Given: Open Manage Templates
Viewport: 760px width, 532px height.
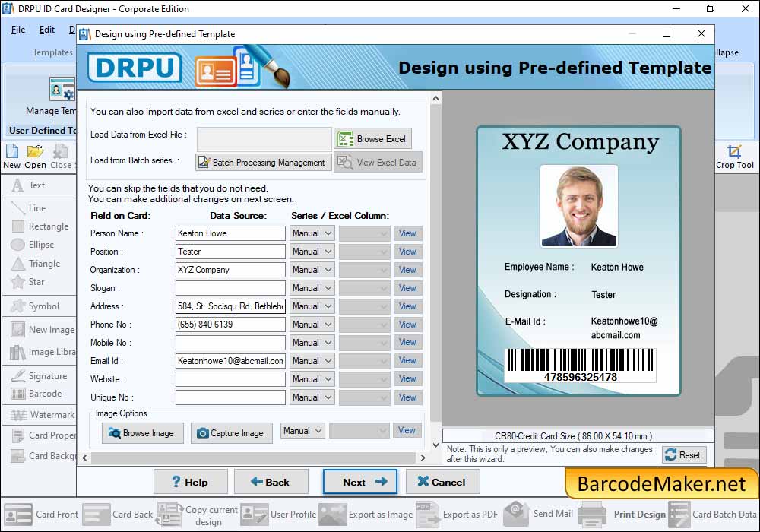Looking at the screenshot, I should tap(51, 98).
